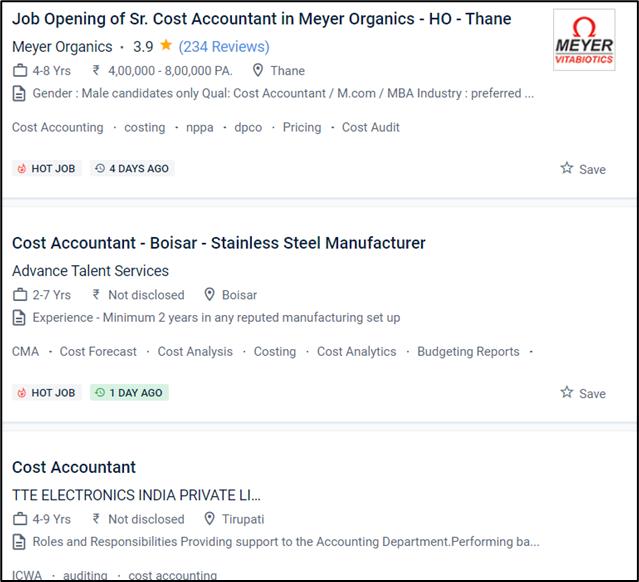Screen dimensions: 639x582
Task: Open Meyer Organics company name link
Action: point(62,47)
